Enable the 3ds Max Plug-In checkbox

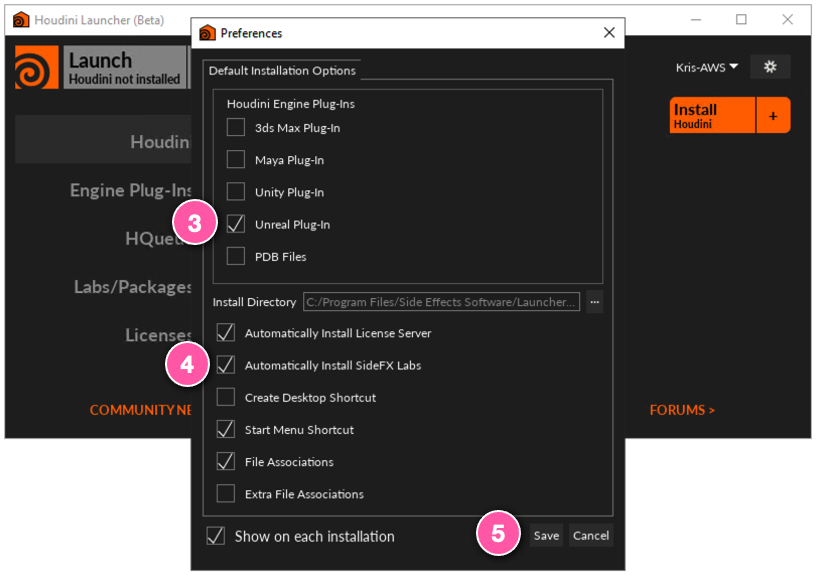[x=236, y=127]
